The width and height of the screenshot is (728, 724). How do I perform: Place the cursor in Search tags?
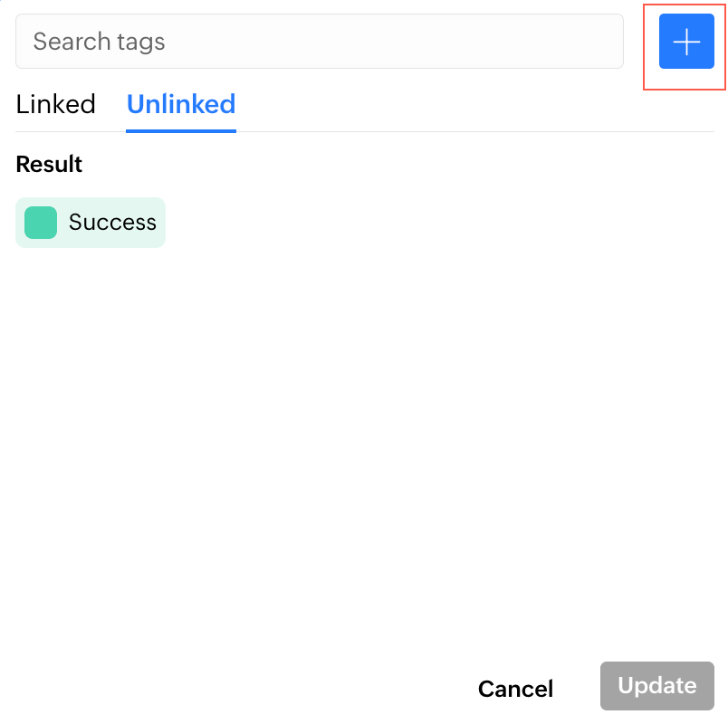pos(319,42)
